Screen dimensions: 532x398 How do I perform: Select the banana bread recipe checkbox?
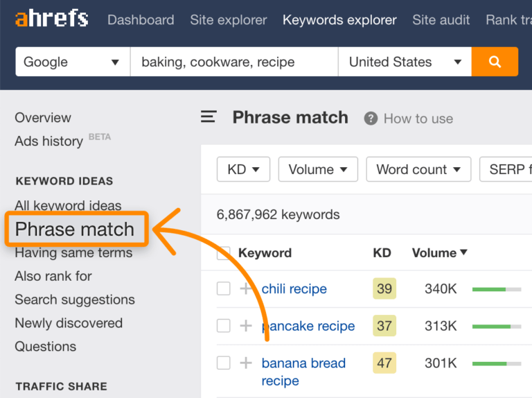(x=223, y=363)
